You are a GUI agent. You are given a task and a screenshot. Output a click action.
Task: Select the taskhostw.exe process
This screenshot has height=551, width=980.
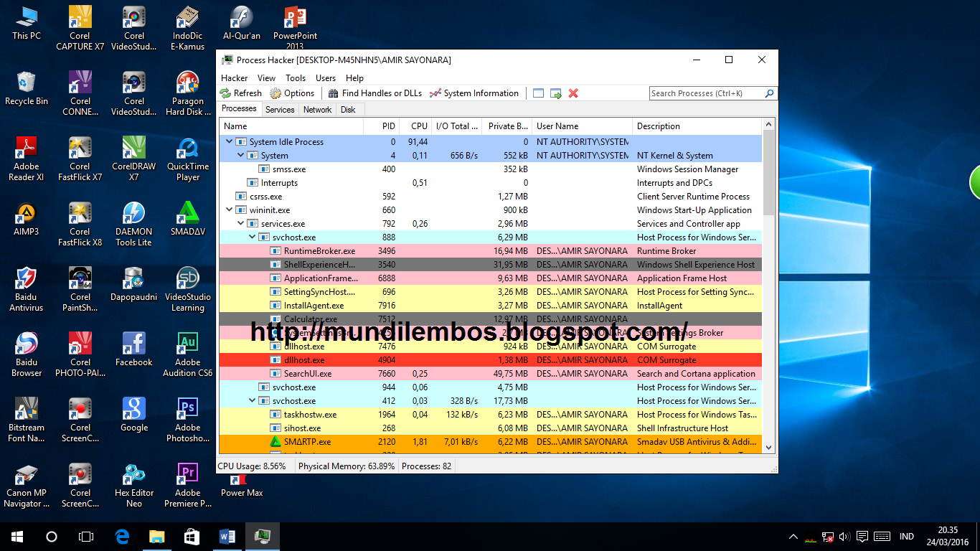click(x=491, y=415)
